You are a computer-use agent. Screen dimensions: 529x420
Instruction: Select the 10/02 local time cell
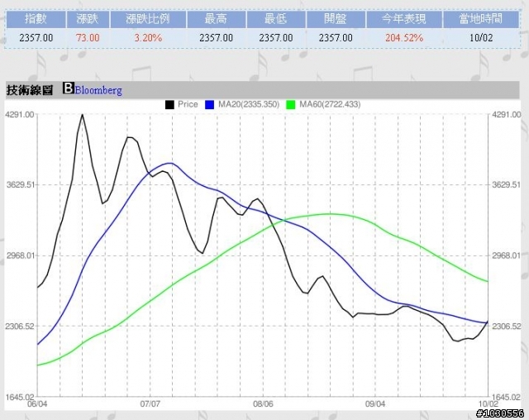point(481,38)
